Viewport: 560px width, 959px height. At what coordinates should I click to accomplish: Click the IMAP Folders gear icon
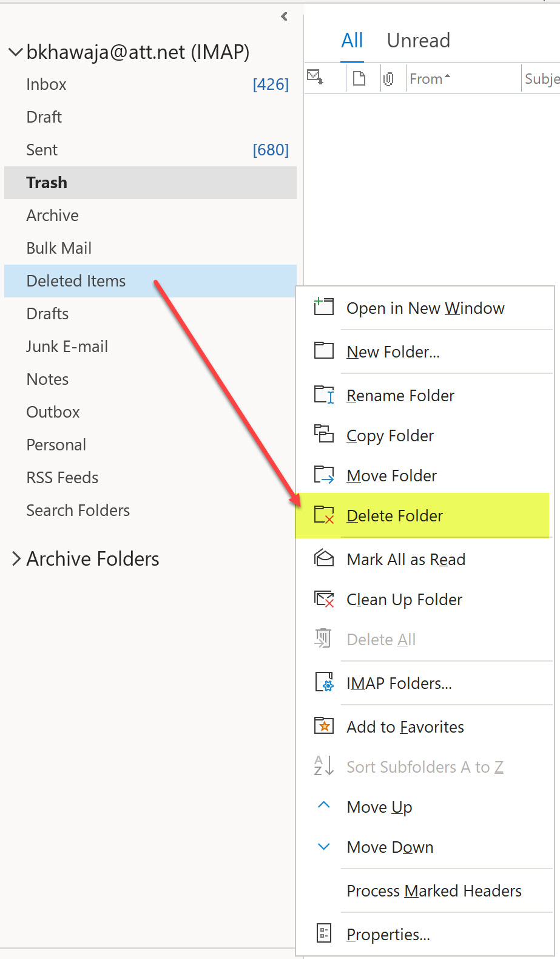pyautogui.click(x=324, y=682)
